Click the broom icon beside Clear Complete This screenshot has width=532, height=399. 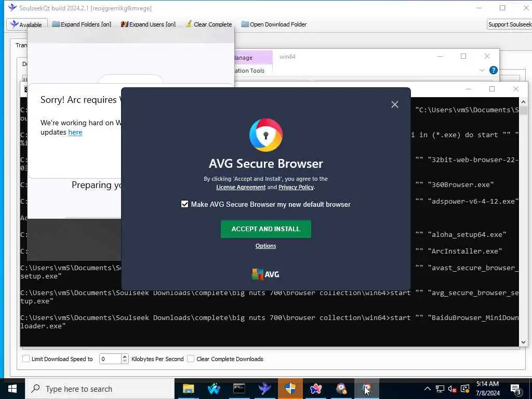point(189,24)
